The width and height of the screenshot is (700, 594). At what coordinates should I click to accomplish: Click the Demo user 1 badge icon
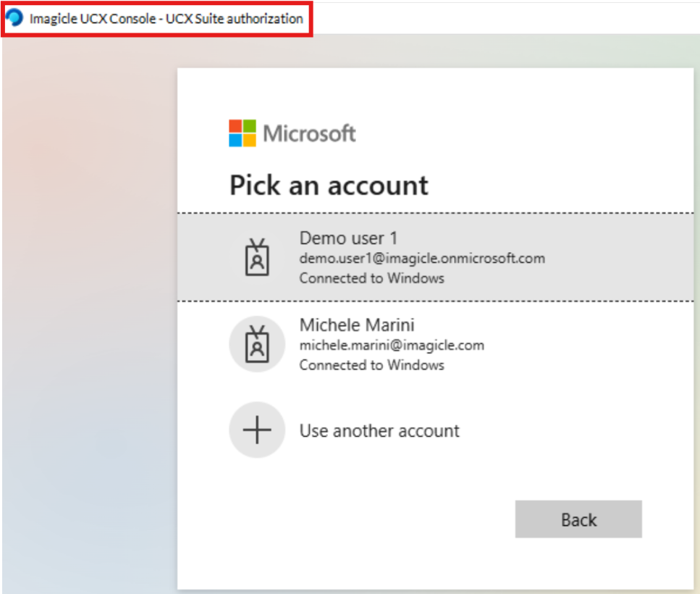coord(256,257)
